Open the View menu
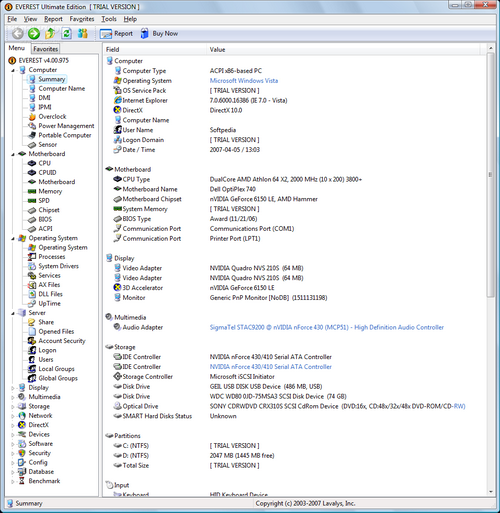 (30, 19)
